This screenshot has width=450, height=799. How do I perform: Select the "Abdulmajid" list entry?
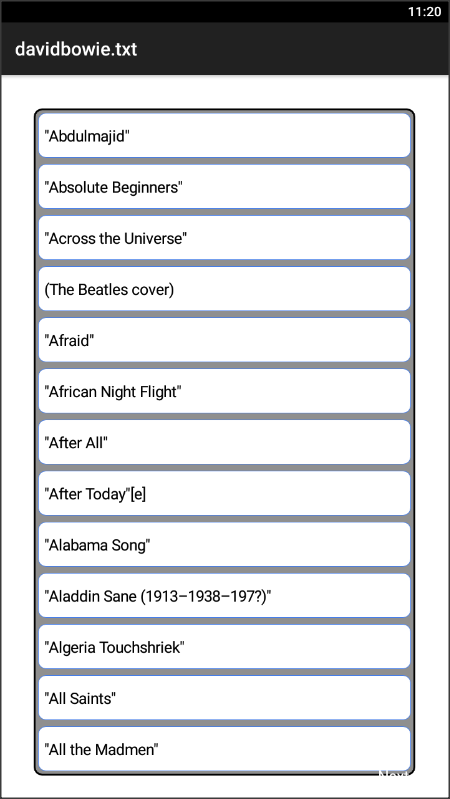pos(224,136)
